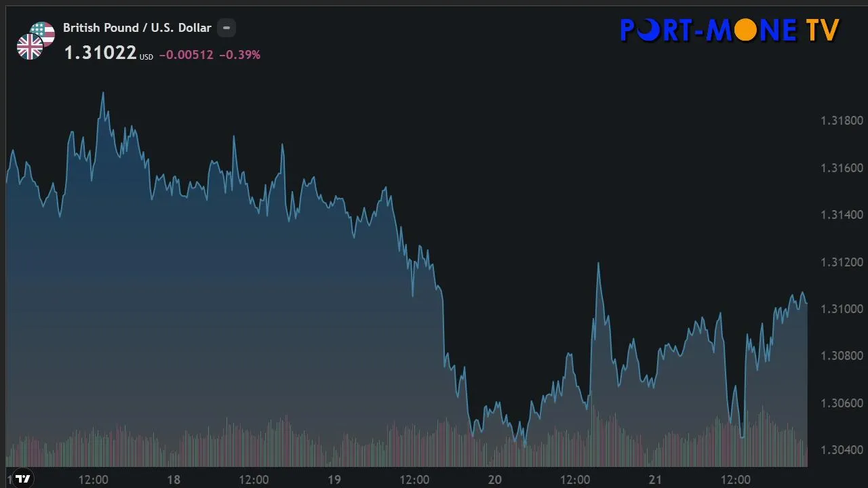868x488 pixels.
Task: Click the GBP/USD currency flag icon
Action: [x=35, y=41]
